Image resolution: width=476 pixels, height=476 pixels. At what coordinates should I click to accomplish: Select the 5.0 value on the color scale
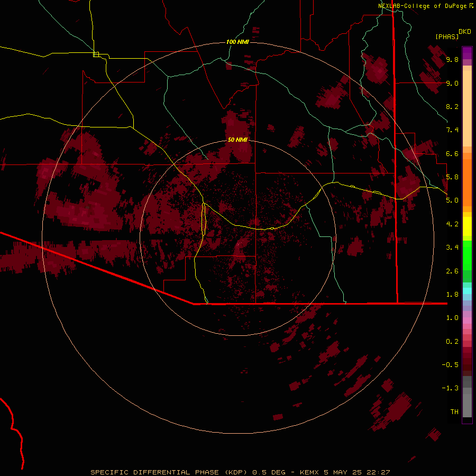[x=452, y=200]
